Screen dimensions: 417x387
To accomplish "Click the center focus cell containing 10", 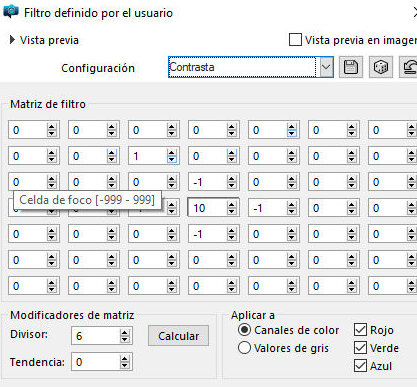I will pos(207,208).
